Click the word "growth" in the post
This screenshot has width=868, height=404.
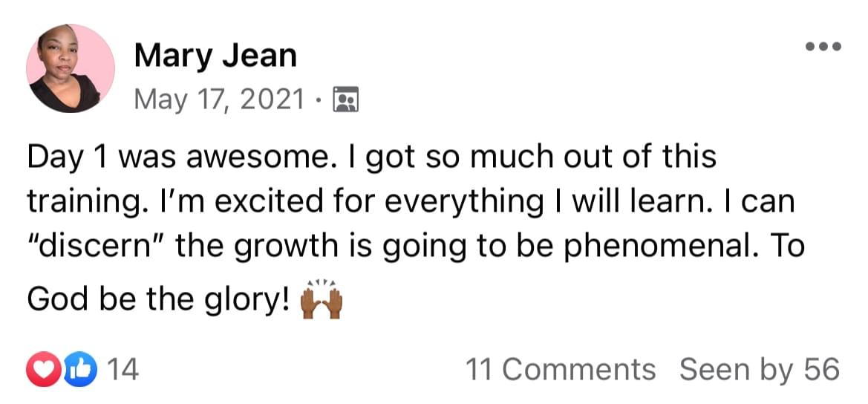[283, 246]
